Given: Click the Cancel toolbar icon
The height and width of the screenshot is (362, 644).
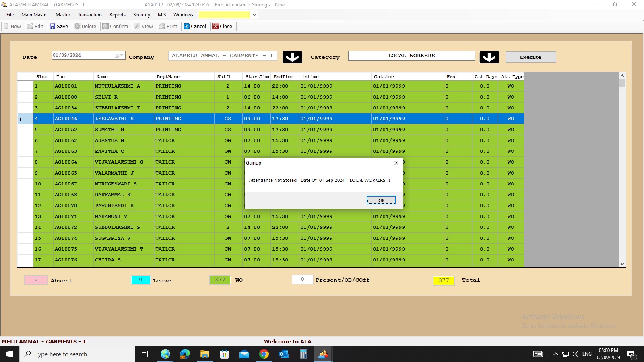Looking at the screenshot, I should click(187, 27).
